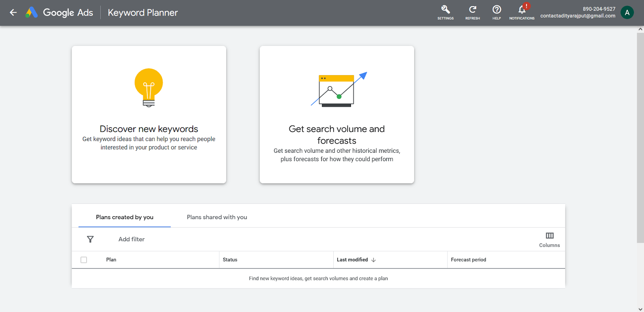Sort by Last modified column arrow
Image resolution: width=644 pixels, height=312 pixels.
coord(374,260)
